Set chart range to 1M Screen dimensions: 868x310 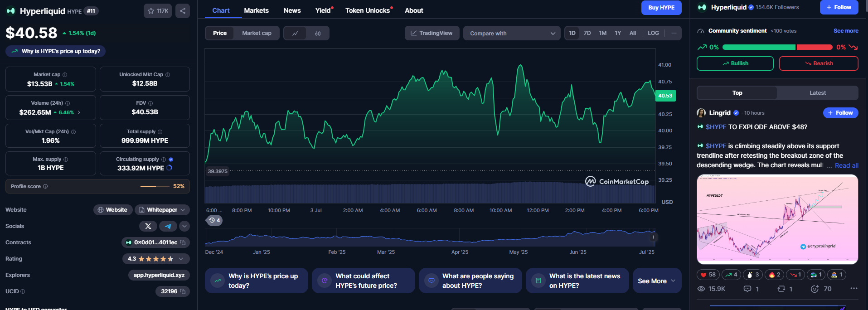coord(602,33)
